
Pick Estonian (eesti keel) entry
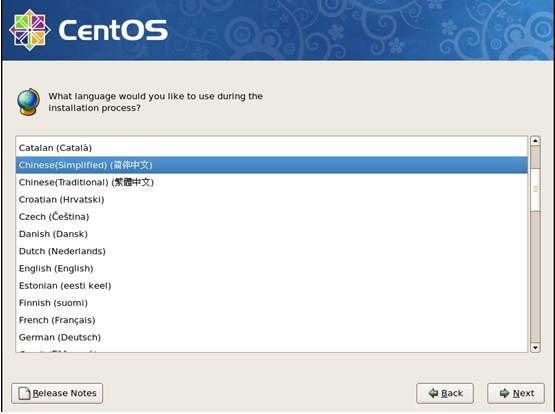(x=271, y=286)
